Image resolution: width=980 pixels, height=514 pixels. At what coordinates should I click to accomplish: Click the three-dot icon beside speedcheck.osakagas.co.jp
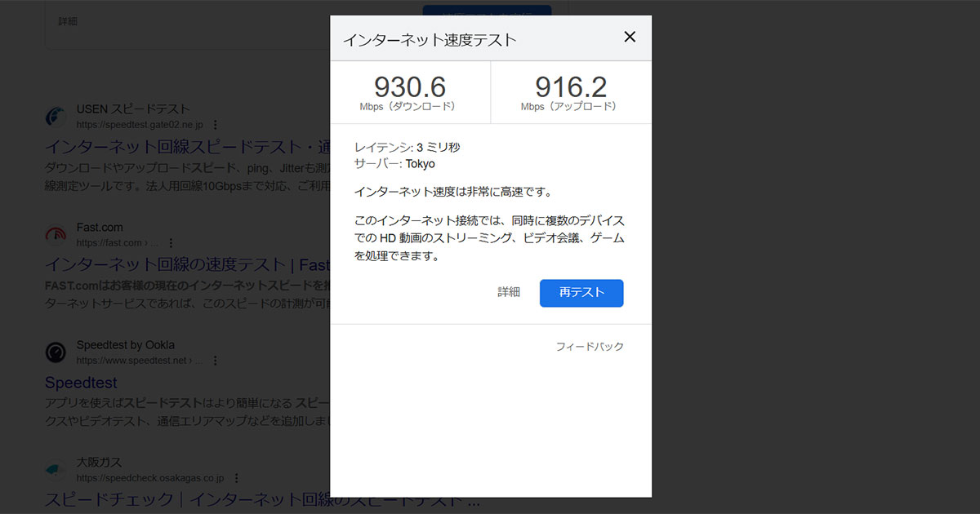pyautogui.click(x=237, y=478)
